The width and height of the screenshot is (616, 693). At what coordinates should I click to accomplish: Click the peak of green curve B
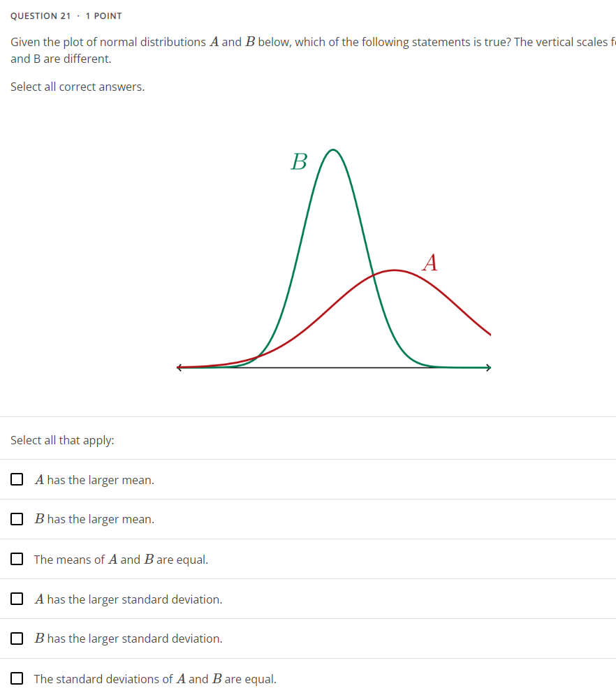332,150
